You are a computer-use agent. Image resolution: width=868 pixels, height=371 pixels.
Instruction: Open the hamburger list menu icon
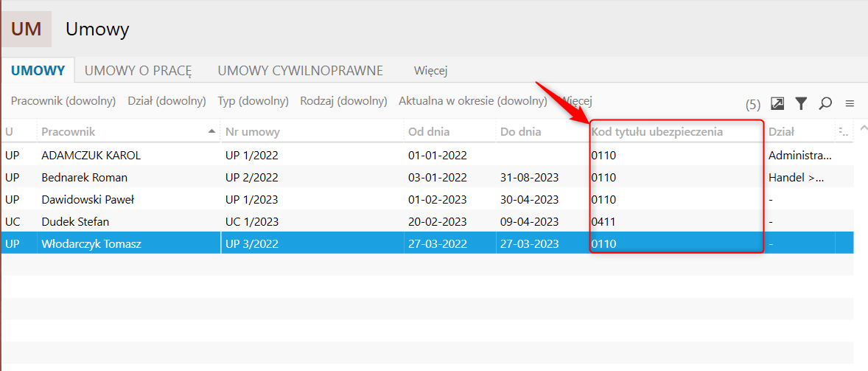(x=850, y=103)
